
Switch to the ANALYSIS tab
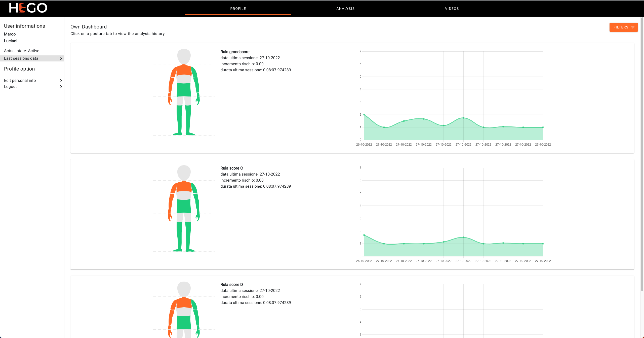[x=345, y=9]
